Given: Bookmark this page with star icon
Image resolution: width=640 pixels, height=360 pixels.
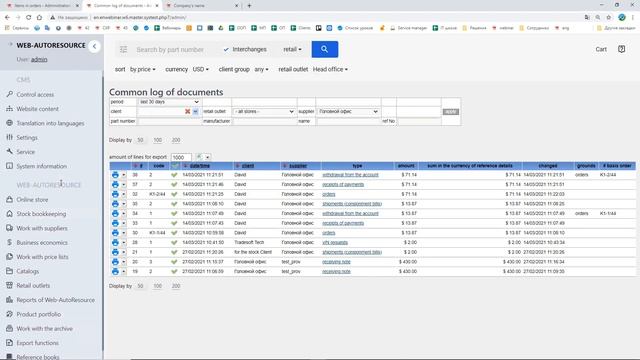Looking at the screenshot, I should [609, 17].
